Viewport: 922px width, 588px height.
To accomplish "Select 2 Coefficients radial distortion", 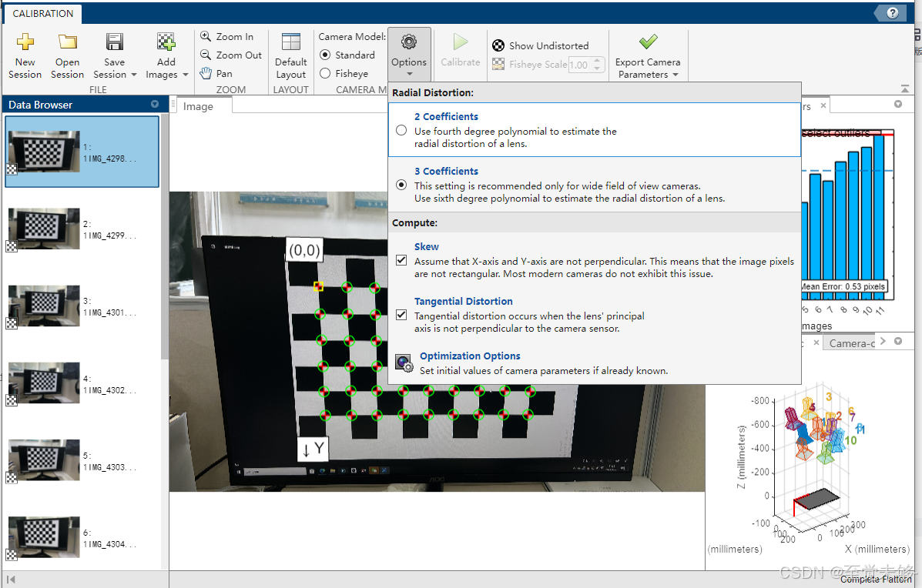I will pos(401,130).
